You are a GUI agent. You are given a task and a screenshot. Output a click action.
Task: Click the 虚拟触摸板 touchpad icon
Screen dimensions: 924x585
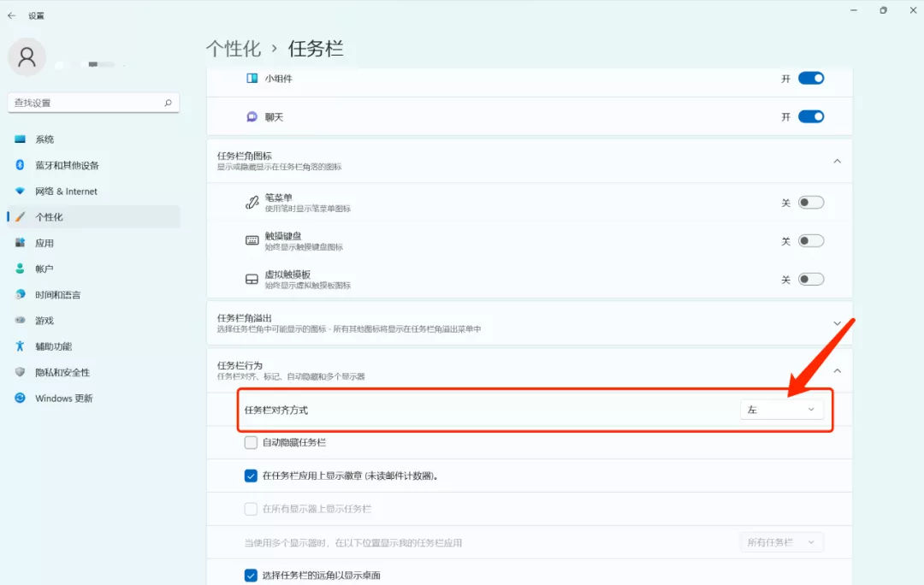pos(252,280)
